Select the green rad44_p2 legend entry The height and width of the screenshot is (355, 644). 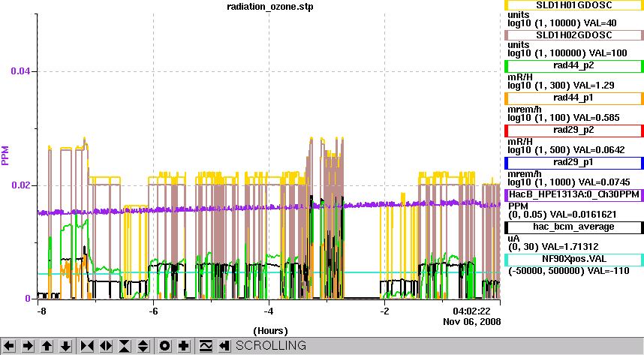pyautogui.click(x=573, y=66)
